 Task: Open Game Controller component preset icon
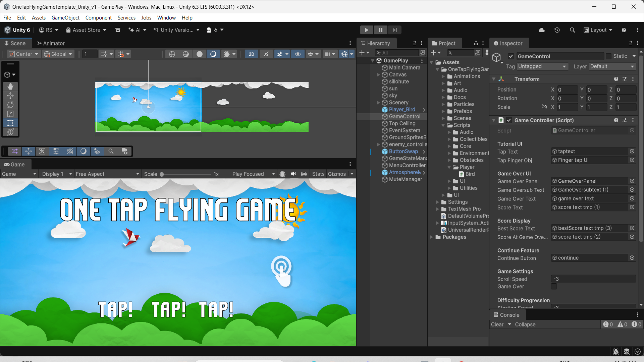tap(625, 120)
